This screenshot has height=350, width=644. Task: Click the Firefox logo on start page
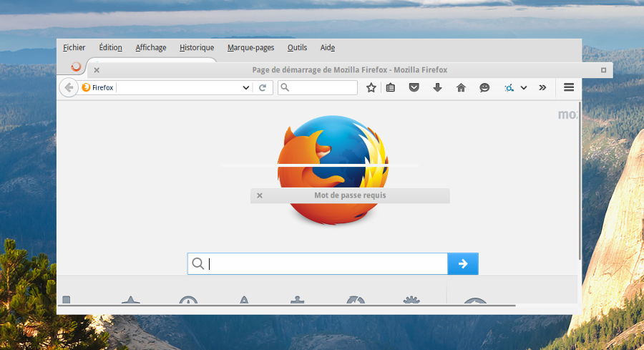click(x=333, y=170)
